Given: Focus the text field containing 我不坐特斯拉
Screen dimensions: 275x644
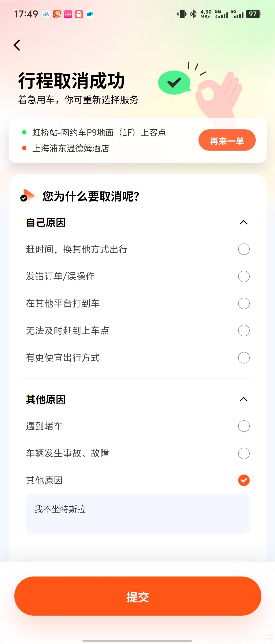Looking at the screenshot, I should coord(138,513).
